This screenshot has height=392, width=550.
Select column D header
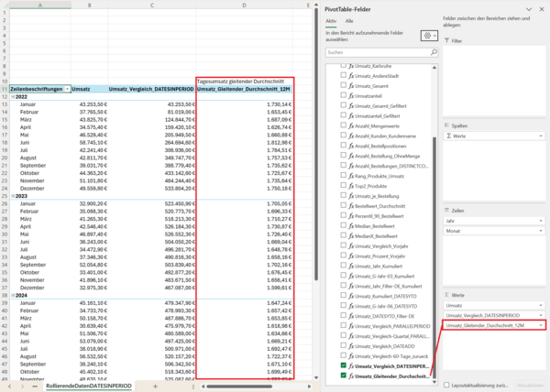[x=244, y=5]
